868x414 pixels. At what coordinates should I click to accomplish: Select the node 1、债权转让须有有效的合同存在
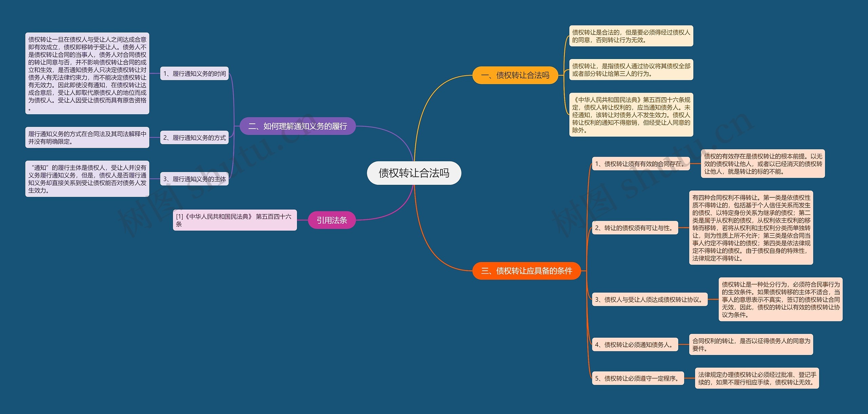pyautogui.click(x=641, y=164)
